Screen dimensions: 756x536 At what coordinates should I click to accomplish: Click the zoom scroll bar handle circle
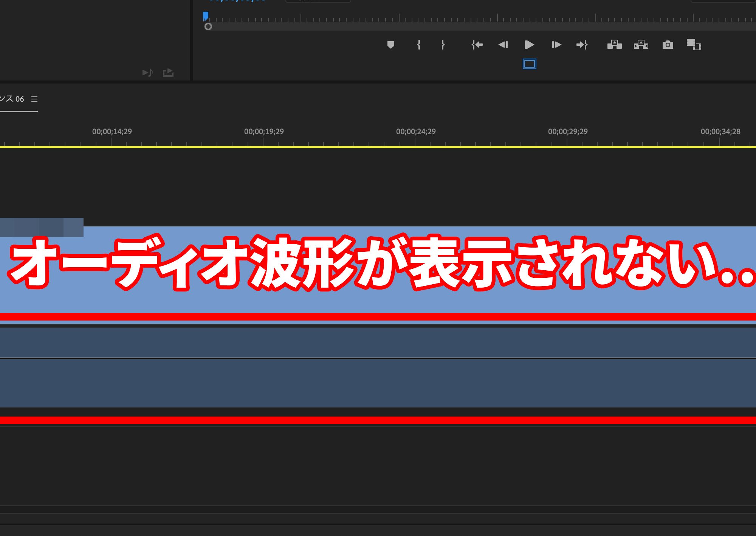coord(208,26)
